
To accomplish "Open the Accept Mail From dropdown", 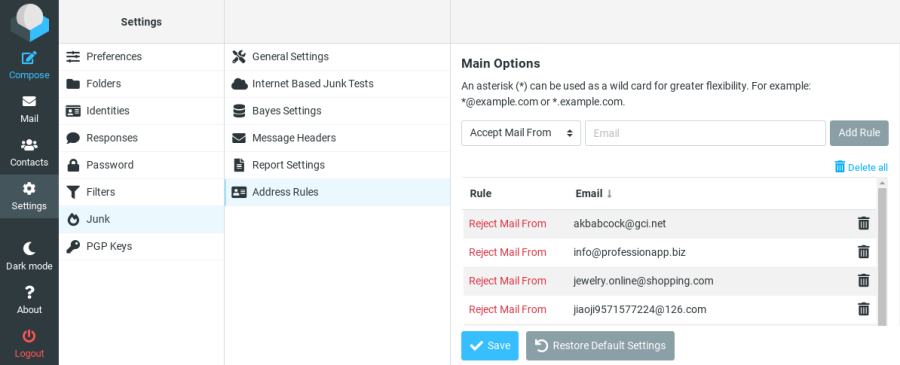I will pyautogui.click(x=521, y=133).
